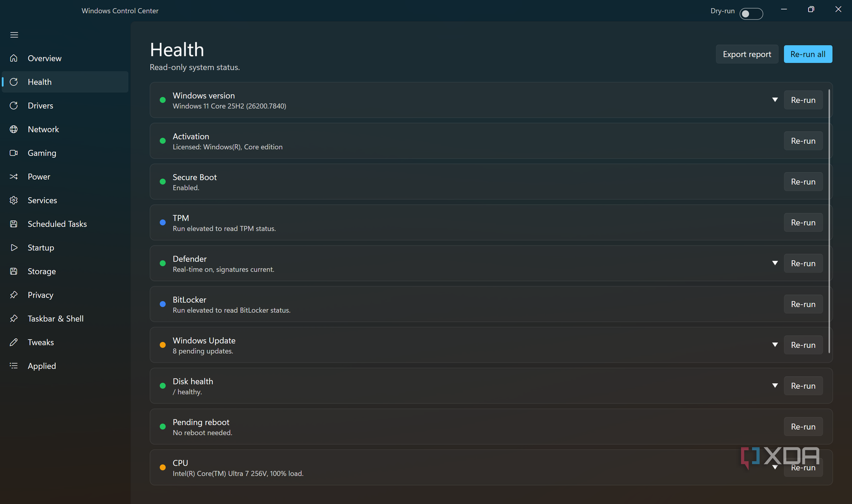Re-run the BitLocker check

803,304
